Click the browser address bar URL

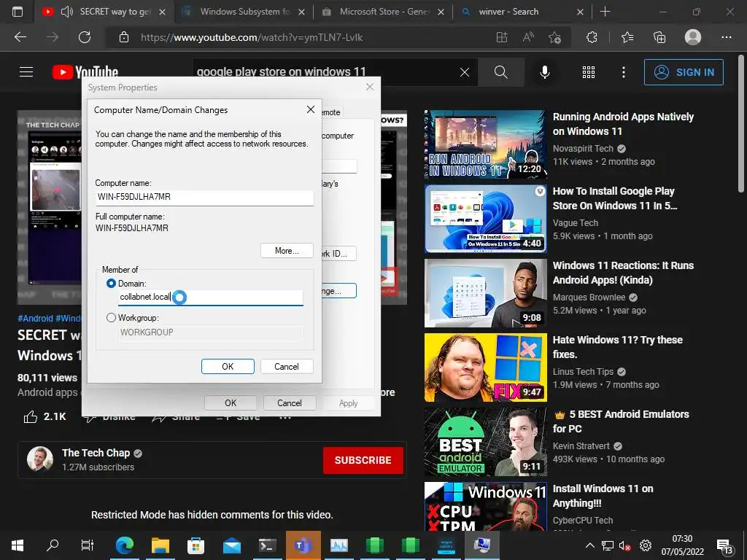tap(252, 37)
